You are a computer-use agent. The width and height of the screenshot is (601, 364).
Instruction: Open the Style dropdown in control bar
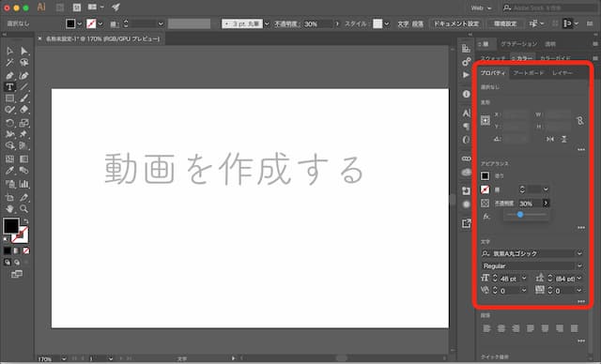pyautogui.click(x=386, y=23)
